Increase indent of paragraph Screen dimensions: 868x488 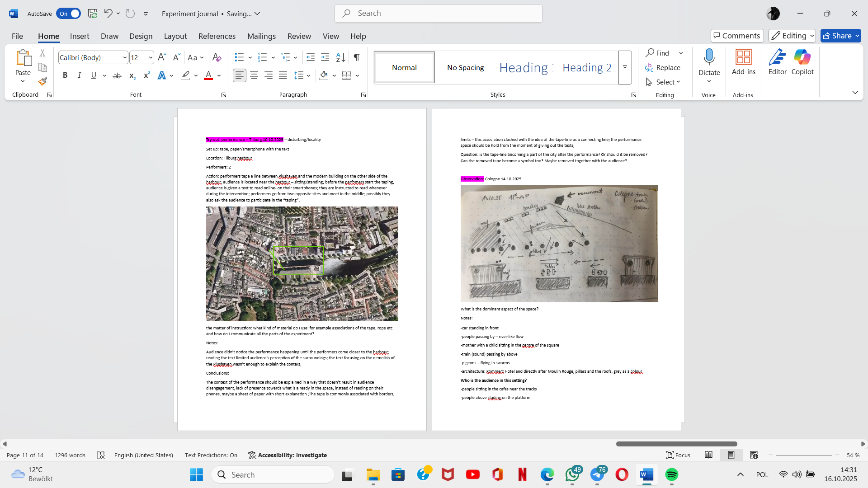325,57
